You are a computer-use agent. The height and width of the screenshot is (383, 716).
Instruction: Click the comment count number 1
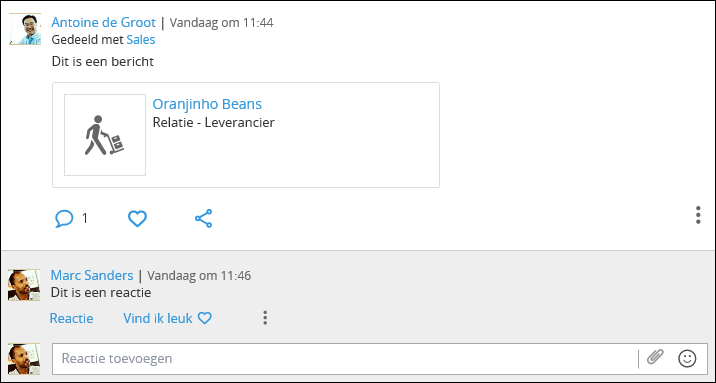click(84, 219)
